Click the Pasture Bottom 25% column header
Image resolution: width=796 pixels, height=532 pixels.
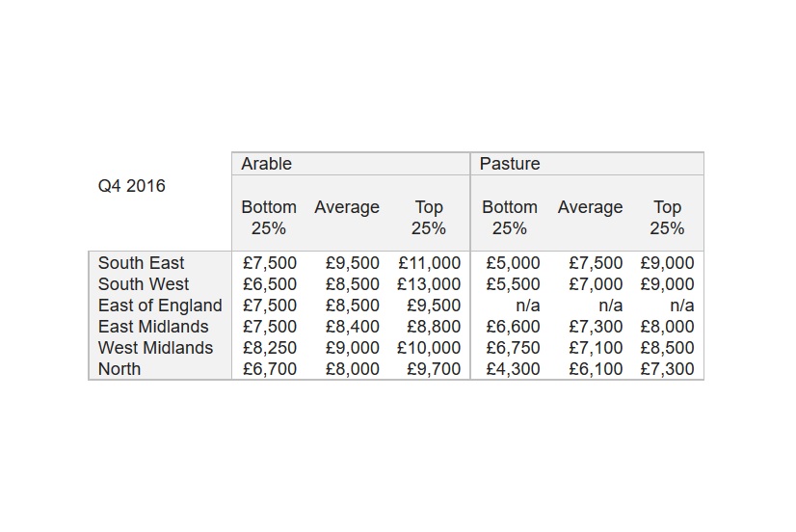tap(509, 218)
